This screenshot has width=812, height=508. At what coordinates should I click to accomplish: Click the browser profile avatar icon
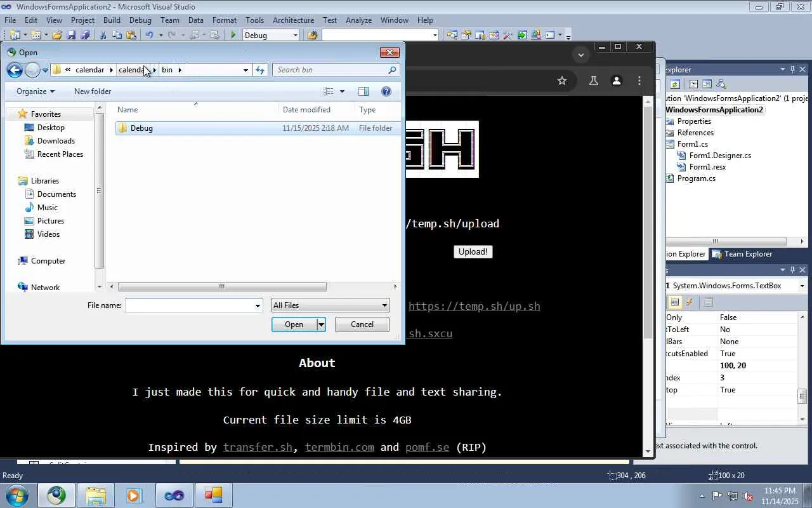616,81
